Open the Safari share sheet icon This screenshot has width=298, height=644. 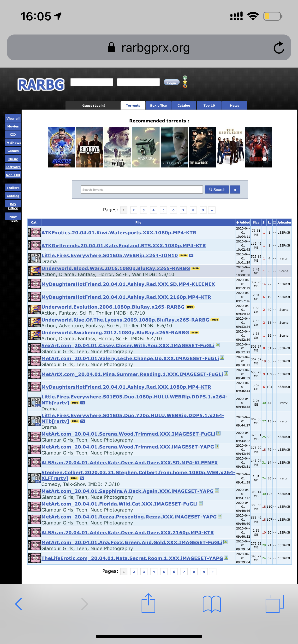(149, 603)
